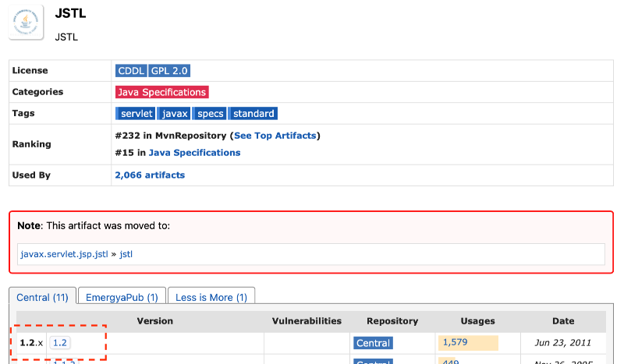The height and width of the screenshot is (364, 624).
Task: Select the specs tag
Action: coord(210,114)
